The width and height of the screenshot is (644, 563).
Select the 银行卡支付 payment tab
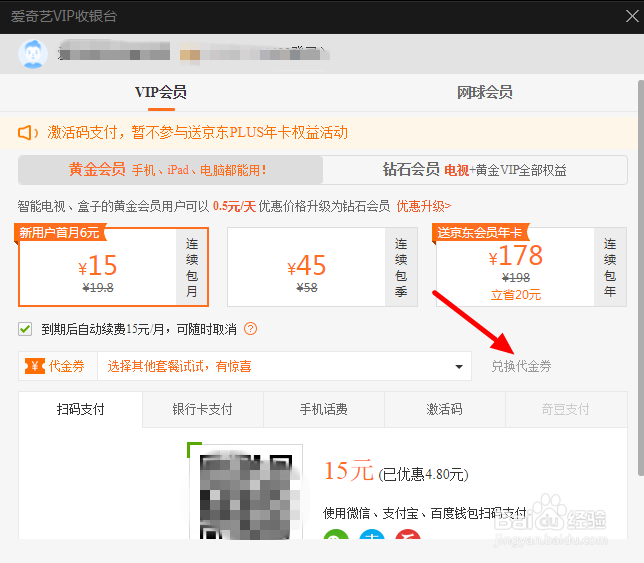click(202, 409)
